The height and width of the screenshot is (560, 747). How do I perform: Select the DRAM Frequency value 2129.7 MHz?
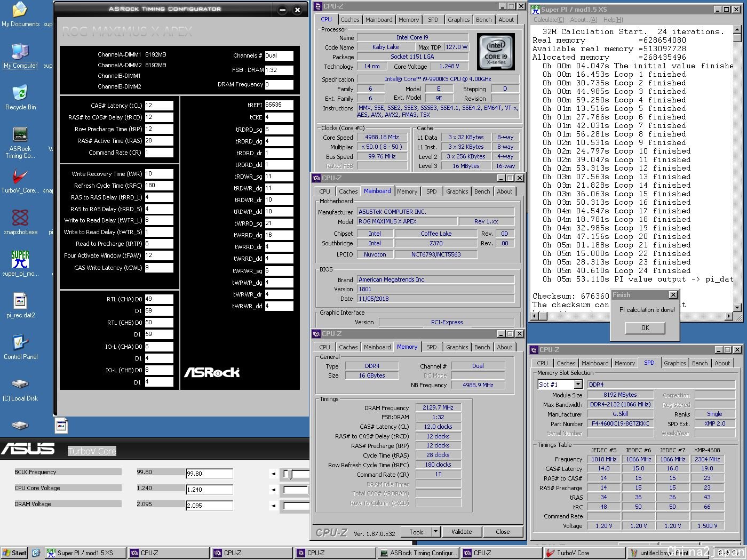(438, 407)
